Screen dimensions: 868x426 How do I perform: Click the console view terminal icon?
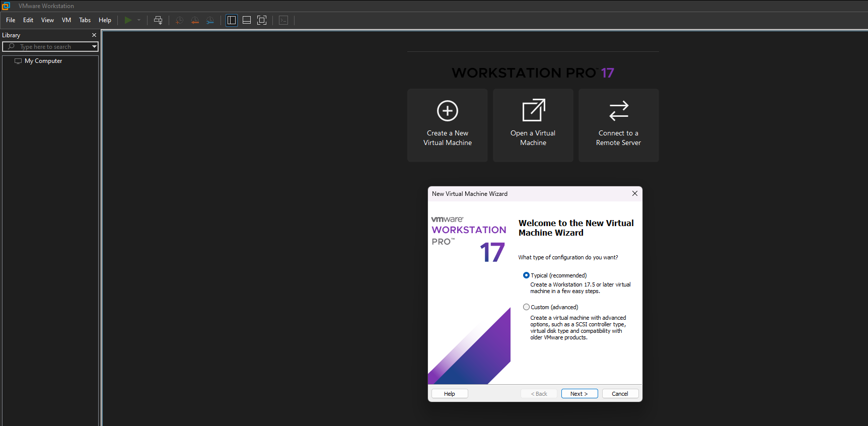coord(283,20)
